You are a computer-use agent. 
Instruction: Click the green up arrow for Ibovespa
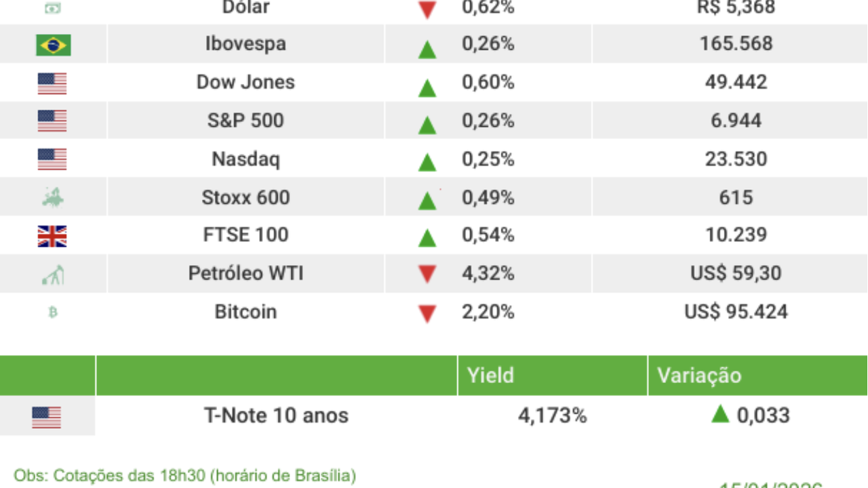click(x=427, y=49)
